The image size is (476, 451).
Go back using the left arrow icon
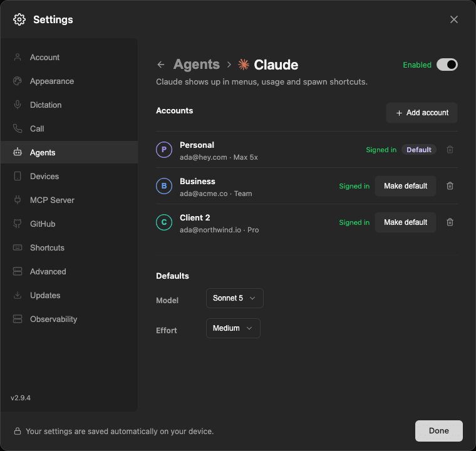tap(161, 65)
